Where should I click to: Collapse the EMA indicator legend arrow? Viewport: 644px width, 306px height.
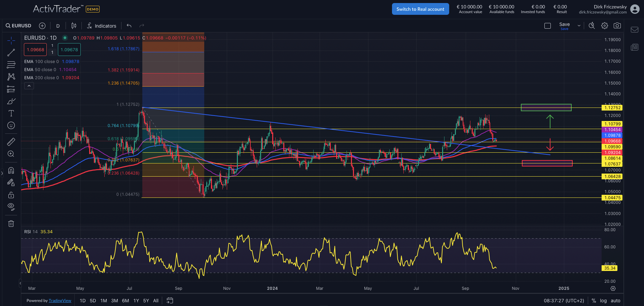point(29,86)
